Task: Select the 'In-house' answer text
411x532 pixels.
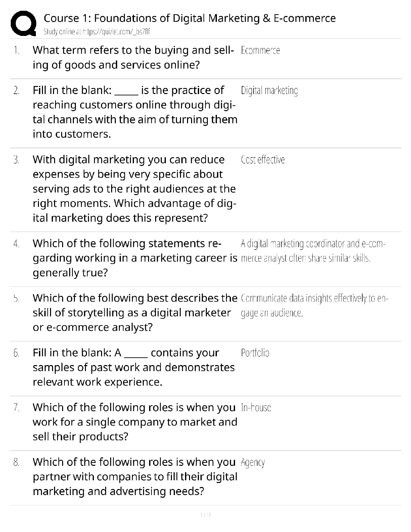Action: (x=256, y=408)
